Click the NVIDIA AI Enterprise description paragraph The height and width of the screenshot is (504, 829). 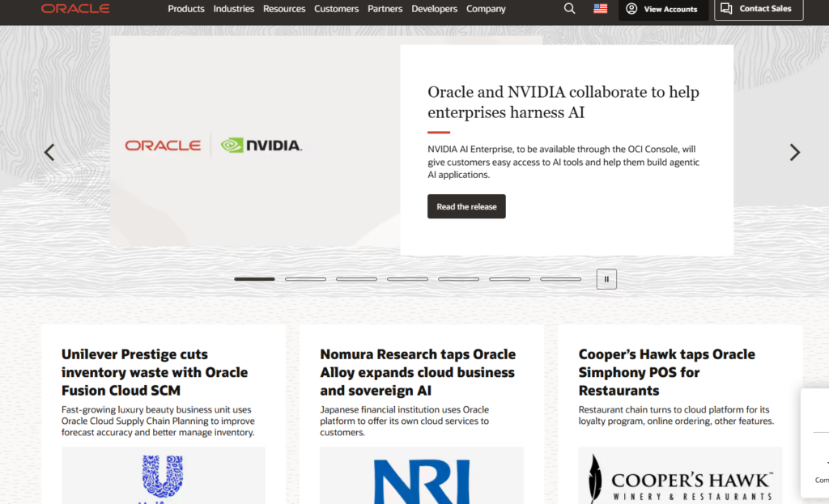pos(563,162)
